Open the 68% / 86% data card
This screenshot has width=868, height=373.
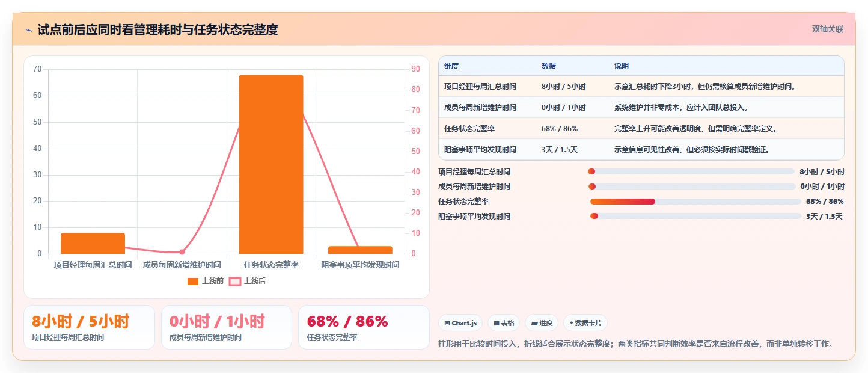pos(364,327)
